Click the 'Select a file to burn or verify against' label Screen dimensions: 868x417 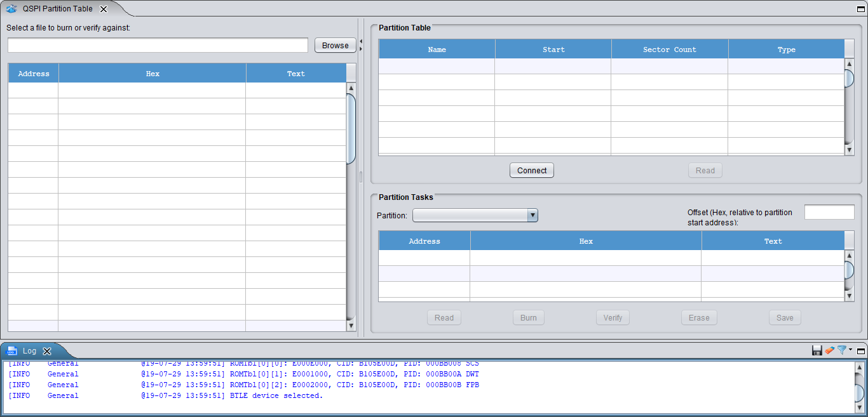69,28
